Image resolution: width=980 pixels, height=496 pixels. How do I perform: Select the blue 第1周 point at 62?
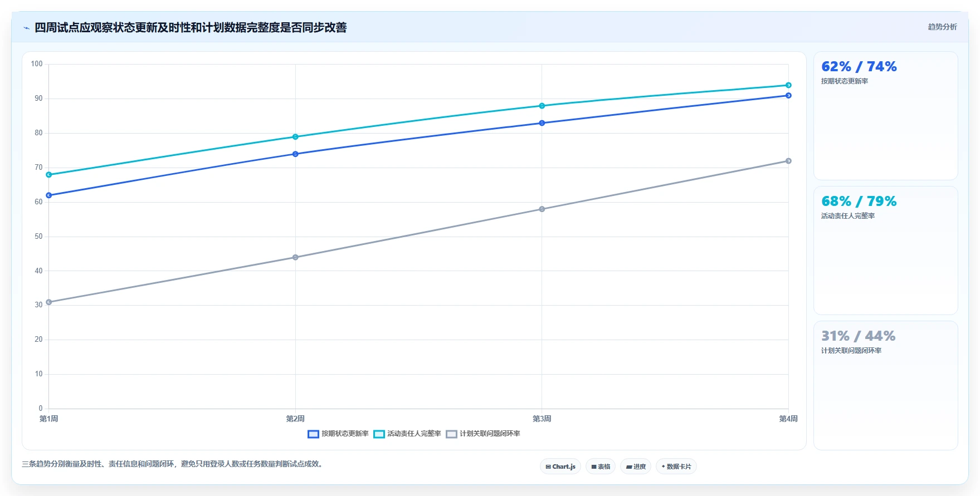49,195
